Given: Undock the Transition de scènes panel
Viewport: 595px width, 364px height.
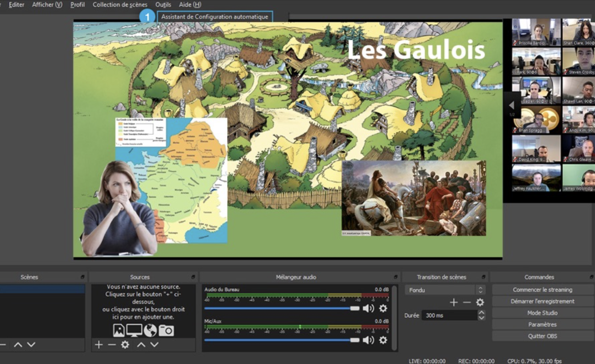Looking at the screenshot, I should pyautogui.click(x=483, y=277).
